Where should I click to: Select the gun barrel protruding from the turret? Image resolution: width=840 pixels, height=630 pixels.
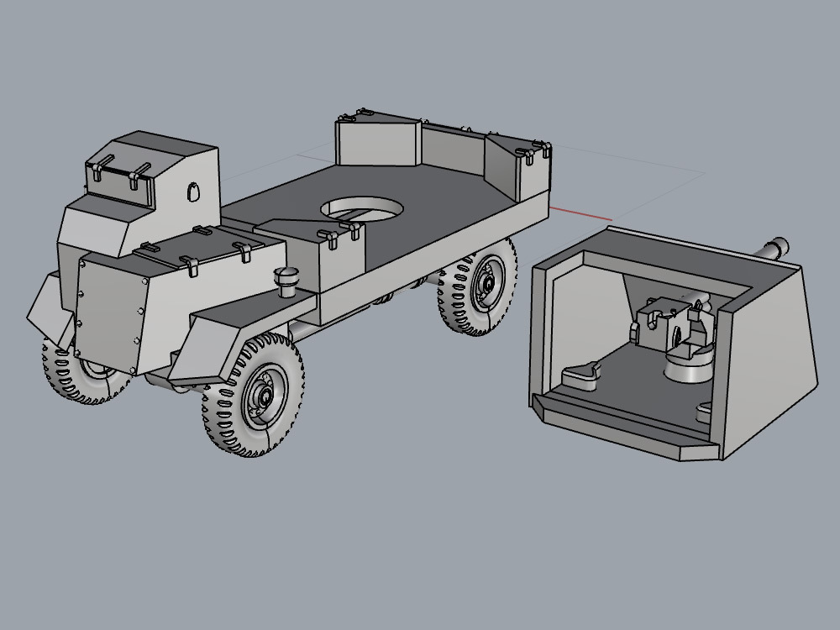(x=771, y=250)
